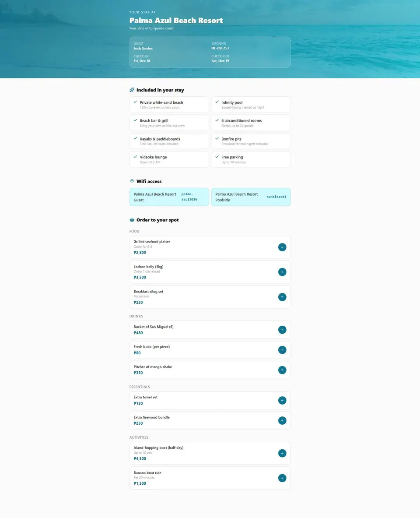
Task: Add Extra firewood bundle to order
Action: click(282, 420)
